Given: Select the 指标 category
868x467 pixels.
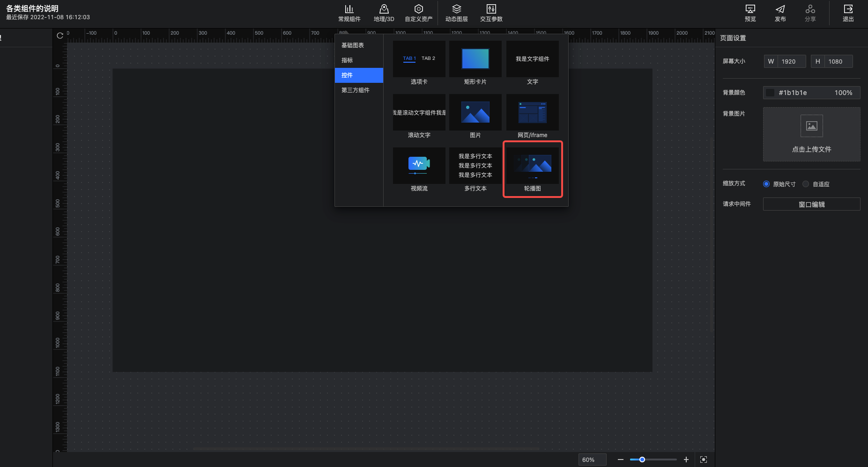Looking at the screenshot, I should coord(347,60).
